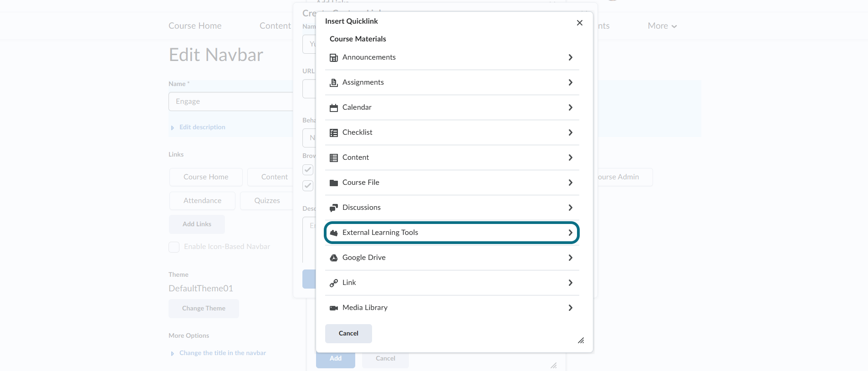Click the Discussions speech bubble icon
This screenshot has height=371, width=868.
pyautogui.click(x=334, y=208)
